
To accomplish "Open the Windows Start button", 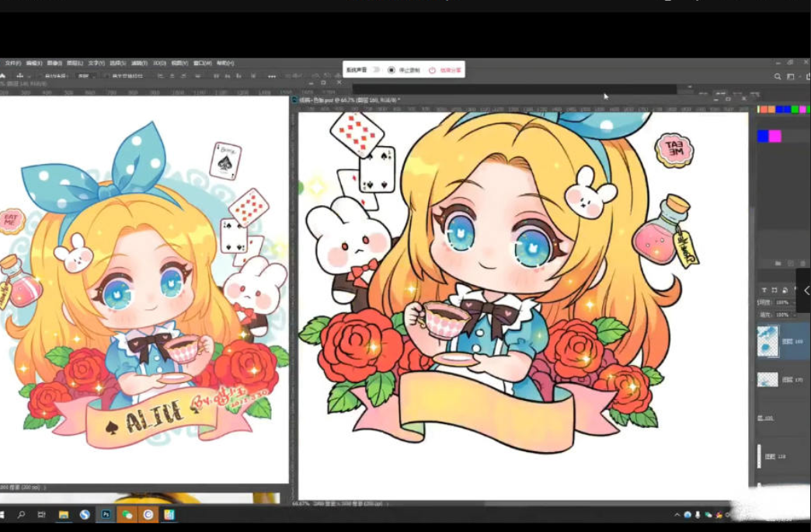I will click(2, 514).
